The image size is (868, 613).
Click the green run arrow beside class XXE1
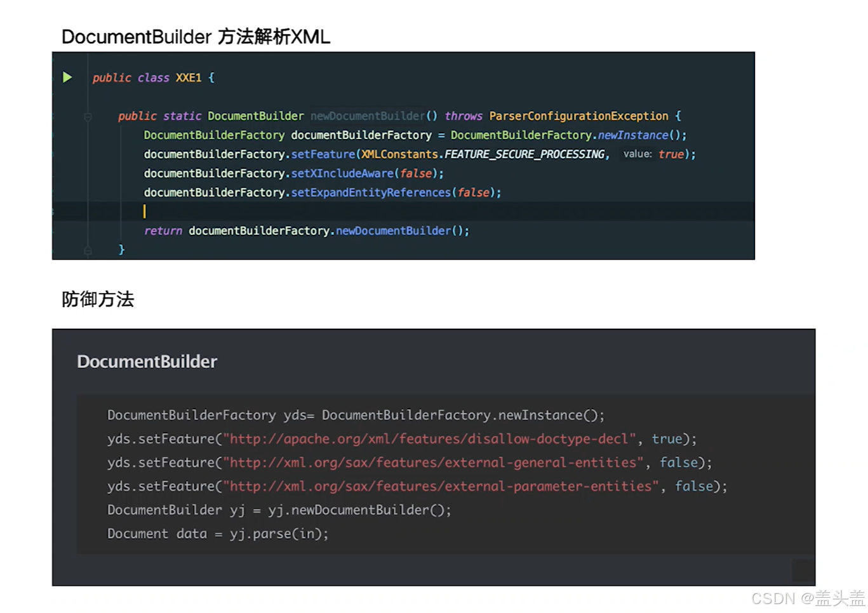(67, 77)
